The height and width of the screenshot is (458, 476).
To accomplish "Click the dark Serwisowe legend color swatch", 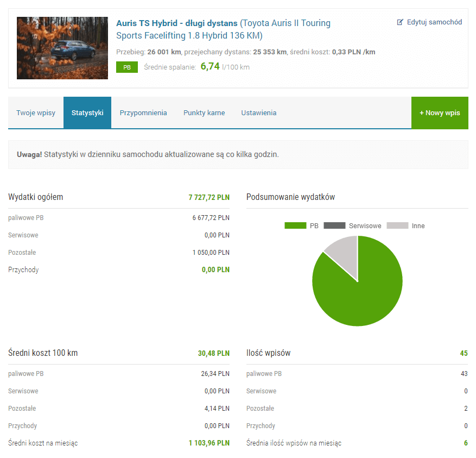I will tap(334, 225).
